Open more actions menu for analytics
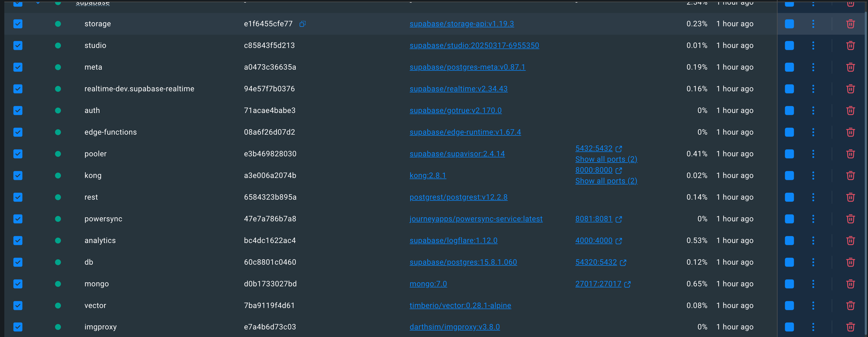The width and height of the screenshot is (868, 337). 813,241
